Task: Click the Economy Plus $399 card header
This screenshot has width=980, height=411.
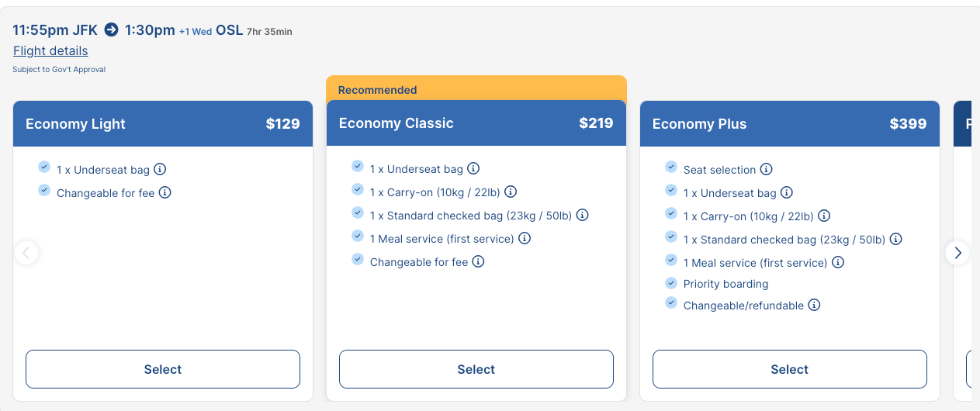Action: [x=790, y=123]
